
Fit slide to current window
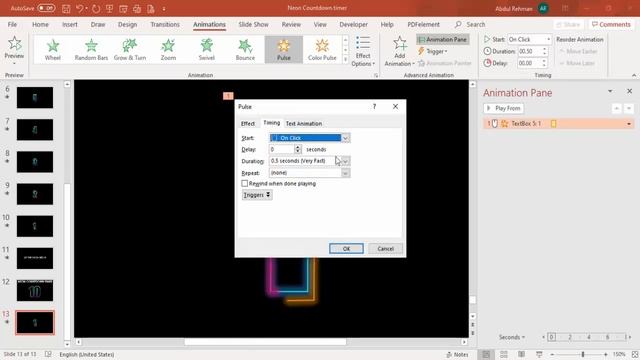(x=635, y=354)
